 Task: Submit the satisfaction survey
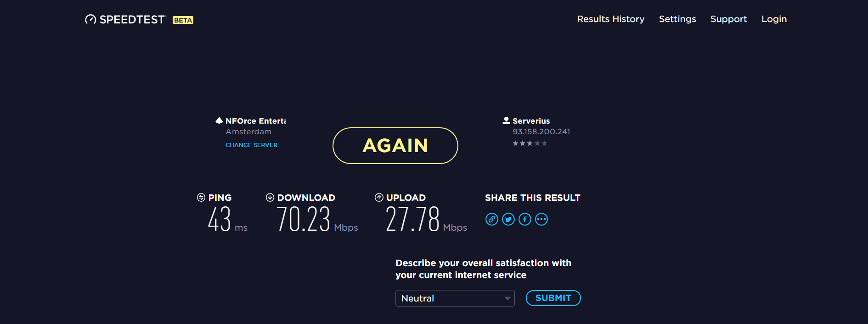pos(553,298)
